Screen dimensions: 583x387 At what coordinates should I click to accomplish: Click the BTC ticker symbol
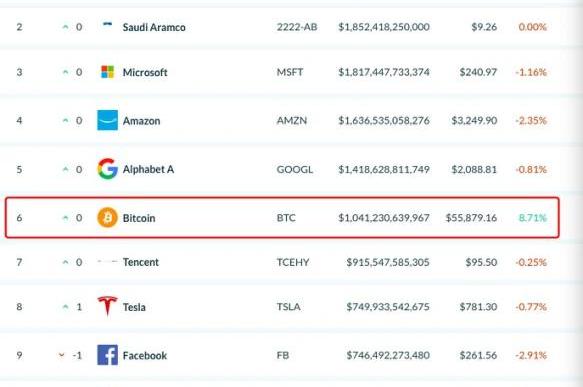coord(286,217)
